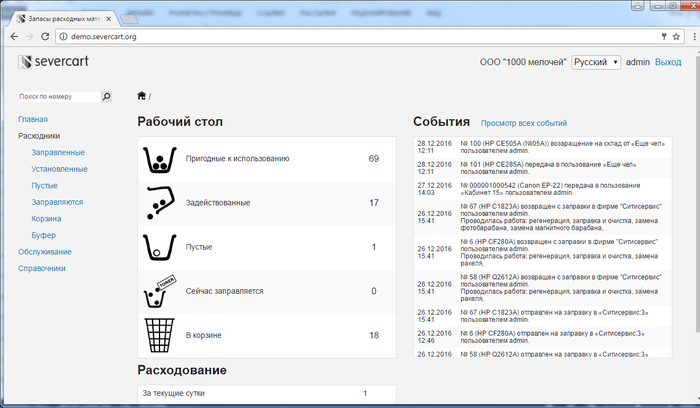Click the severcart logo
Viewport: 700px width, 408px height.
coord(54,62)
